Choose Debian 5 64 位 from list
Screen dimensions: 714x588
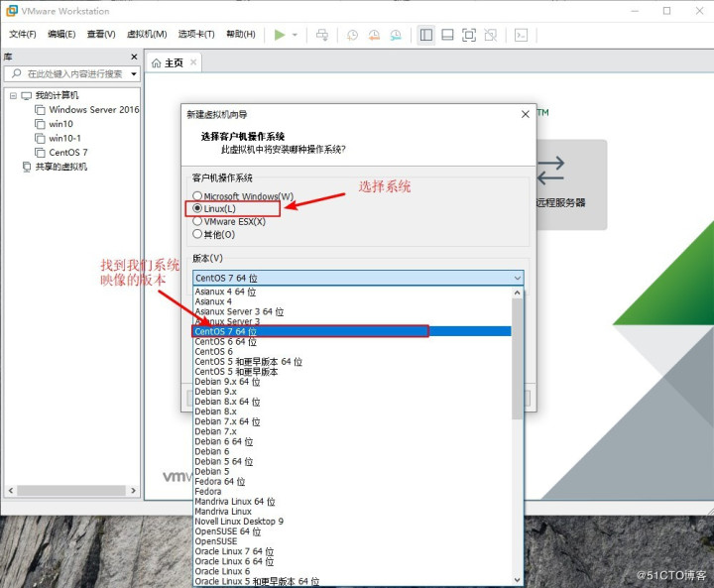point(351,462)
